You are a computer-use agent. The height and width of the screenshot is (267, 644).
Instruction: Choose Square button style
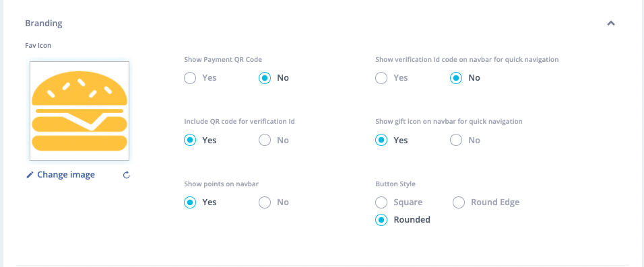point(381,202)
